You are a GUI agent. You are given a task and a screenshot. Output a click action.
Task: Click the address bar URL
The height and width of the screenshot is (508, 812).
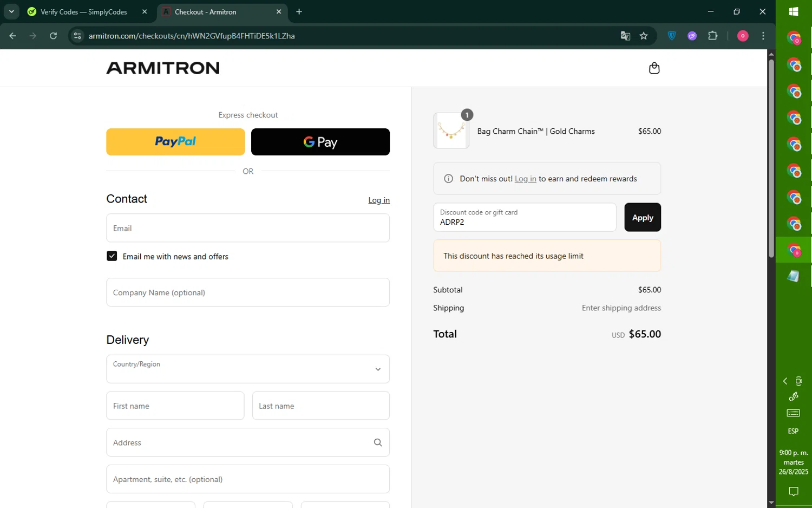[x=192, y=36]
